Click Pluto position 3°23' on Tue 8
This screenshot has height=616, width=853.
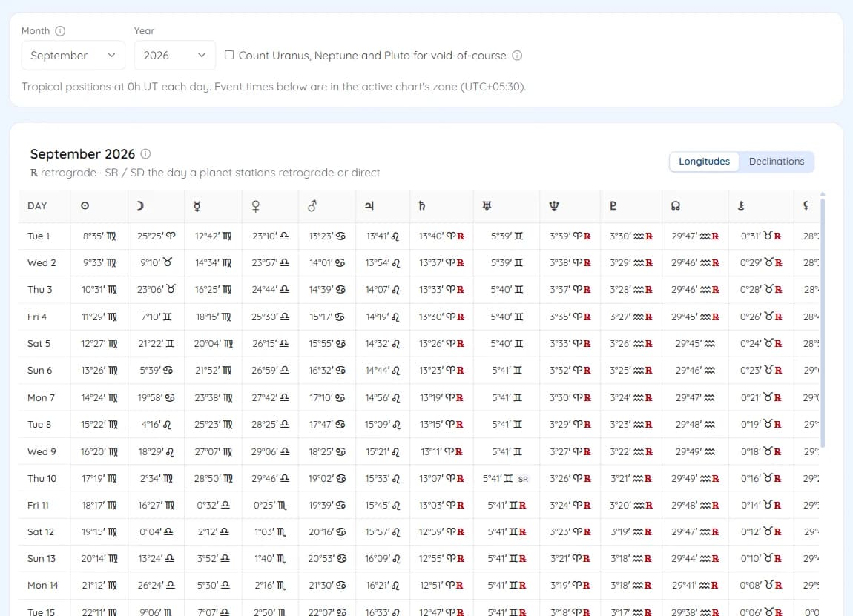[x=631, y=424]
